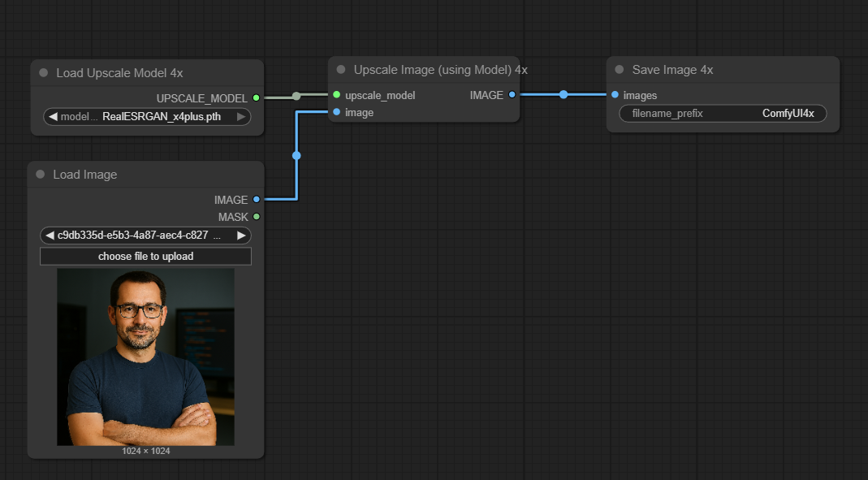Select the next upscale model with the right arrow
Image resolution: width=868 pixels, height=480 pixels.
241,117
